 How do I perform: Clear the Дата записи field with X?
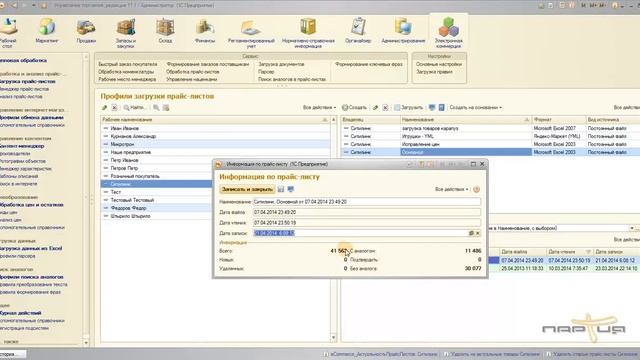pyautogui.click(x=478, y=233)
